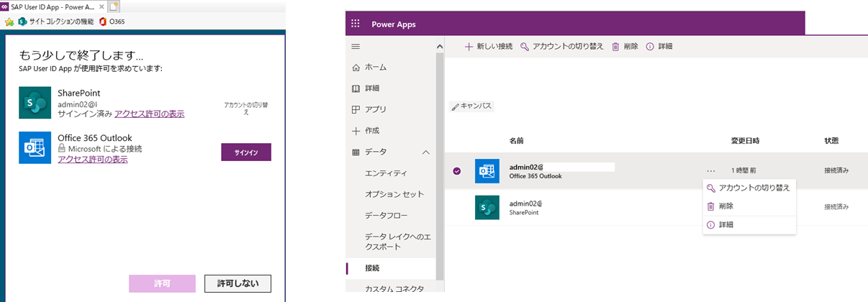Open the Power Apps waffle app launcher
Viewport: 868px width, 302px height.
coord(355,24)
